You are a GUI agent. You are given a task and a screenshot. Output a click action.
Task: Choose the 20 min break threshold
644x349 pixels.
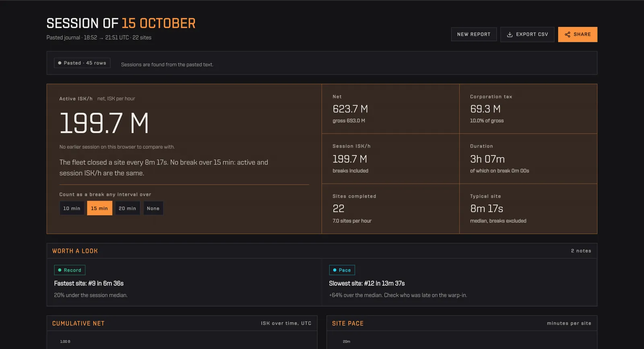pyautogui.click(x=127, y=208)
